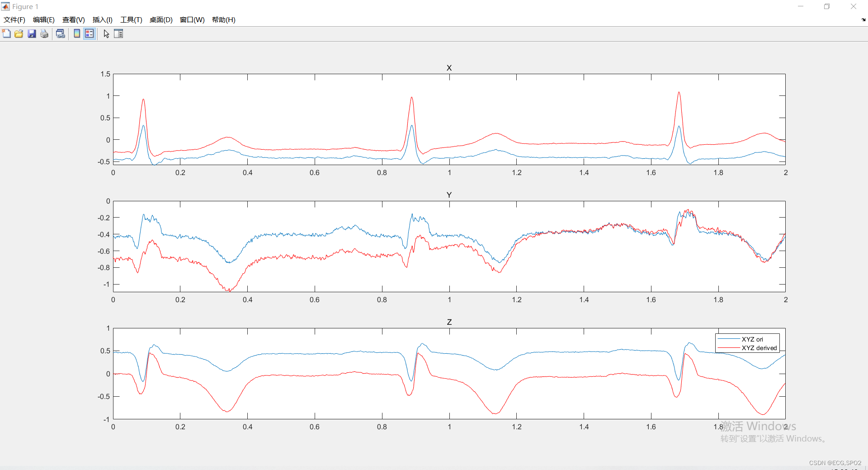Viewport: 868px width, 470px height.
Task: Click the dock figure arrow at top right
Action: 863,19
